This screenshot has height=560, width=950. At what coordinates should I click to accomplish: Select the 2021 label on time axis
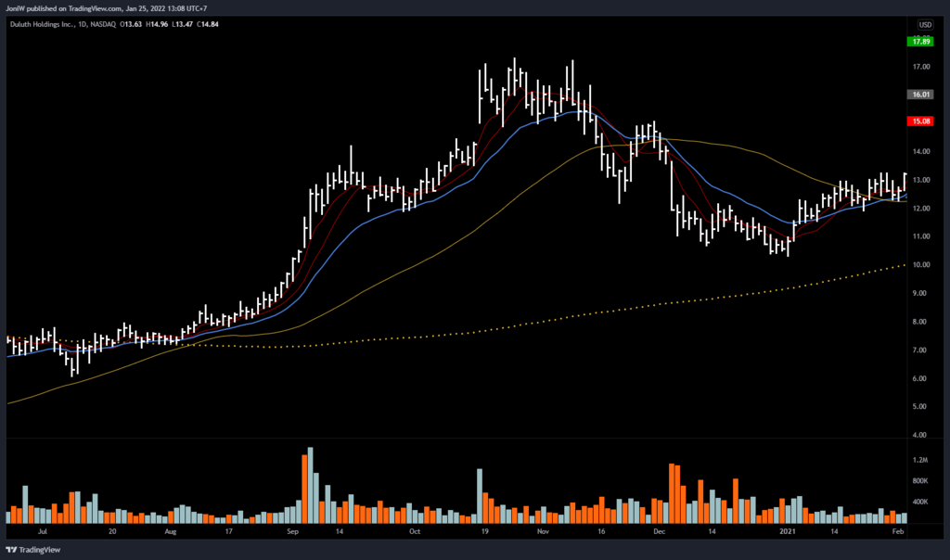788,533
